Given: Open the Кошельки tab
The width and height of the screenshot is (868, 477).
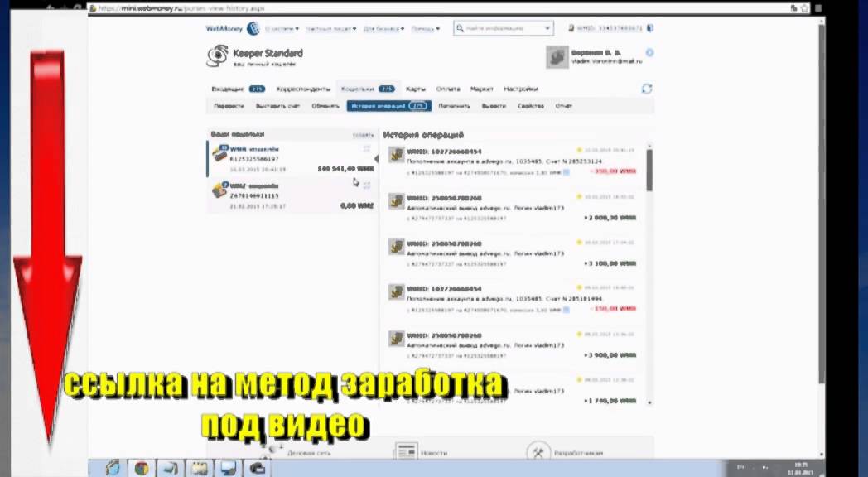Looking at the screenshot, I should (367, 89).
